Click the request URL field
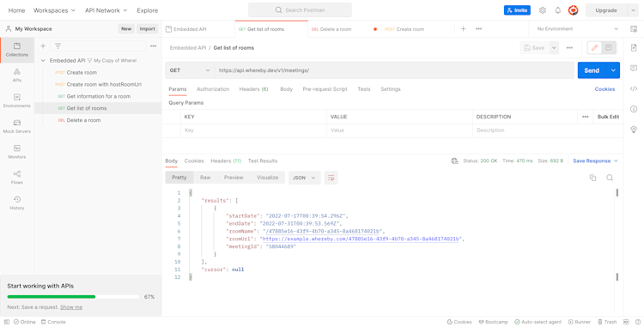The image size is (644, 327). pos(394,70)
